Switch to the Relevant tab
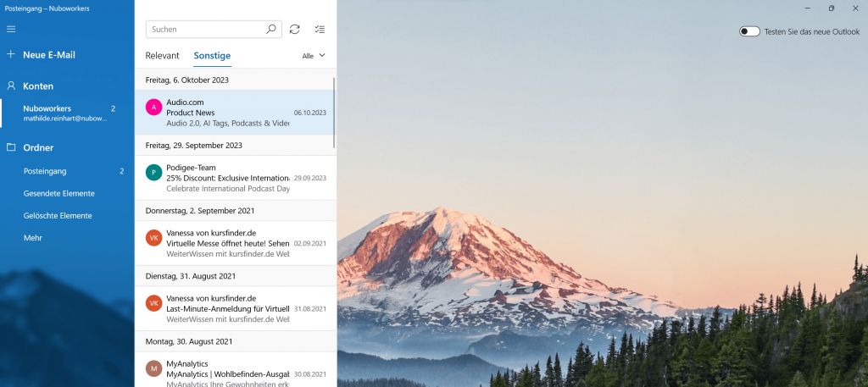Viewport: 868px width, 387px height. coord(162,55)
